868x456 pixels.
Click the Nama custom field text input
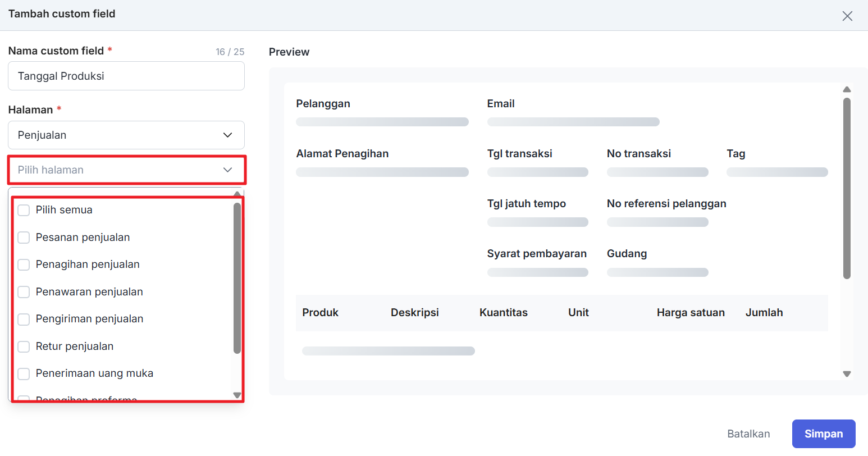[126, 76]
